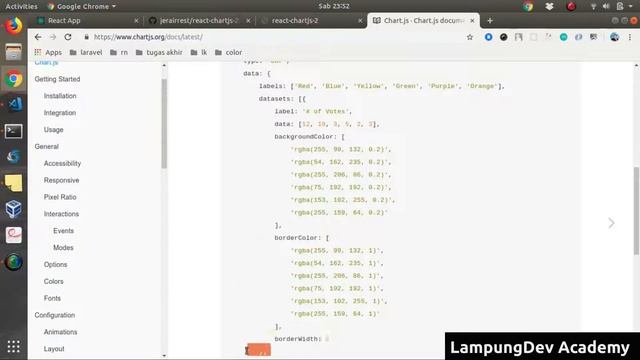Image resolution: width=640 pixels, height=360 pixels.
Task: Show Applications grid in dock
Action: click(13, 347)
